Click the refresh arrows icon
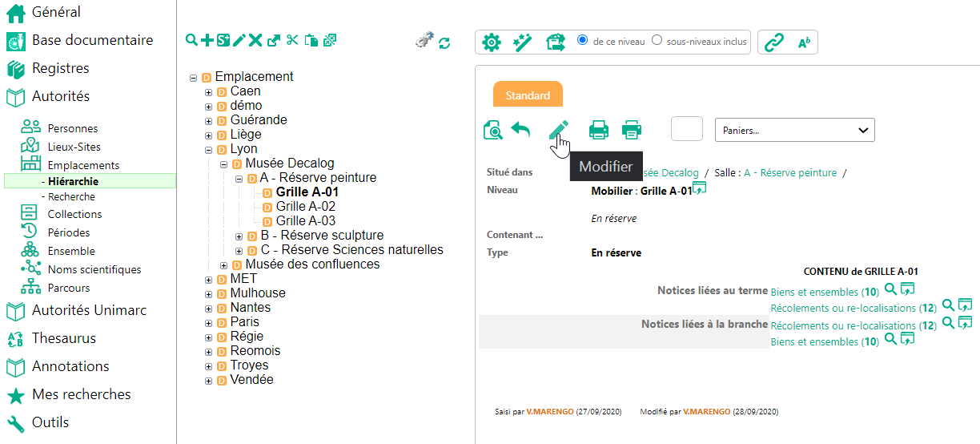The image size is (980, 444). tap(444, 42)
